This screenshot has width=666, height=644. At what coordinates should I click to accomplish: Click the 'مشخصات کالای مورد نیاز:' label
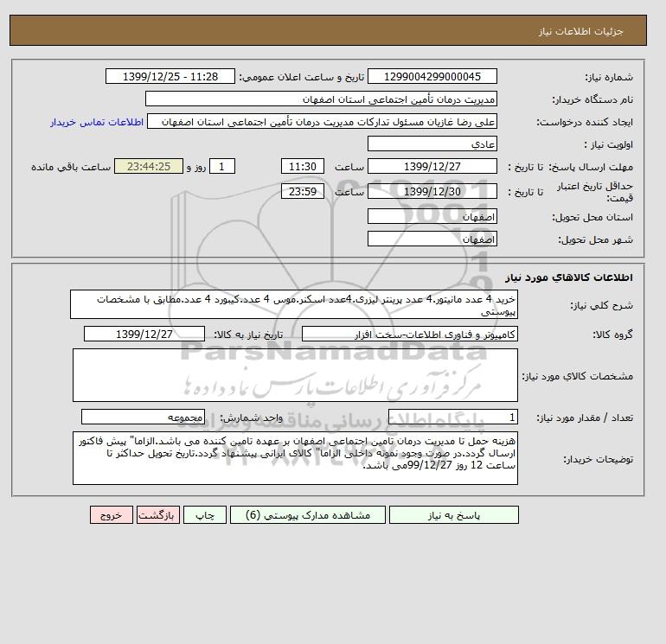[x=578, y=376]
